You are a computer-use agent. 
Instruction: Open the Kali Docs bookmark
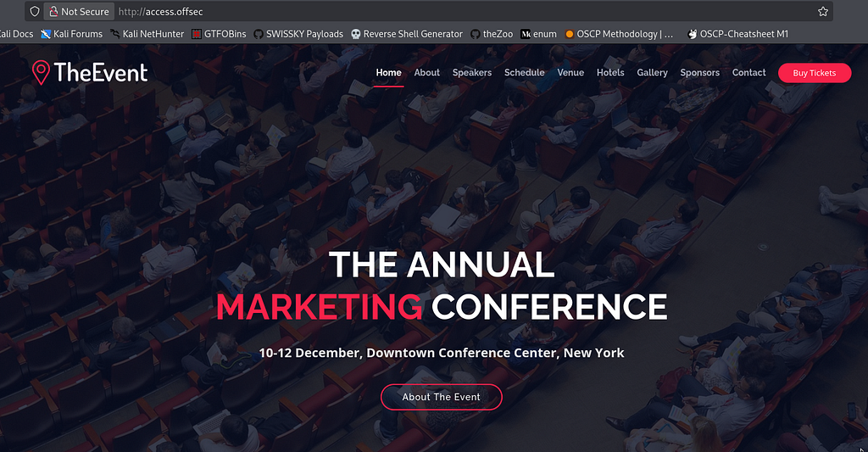pos(17,34)
